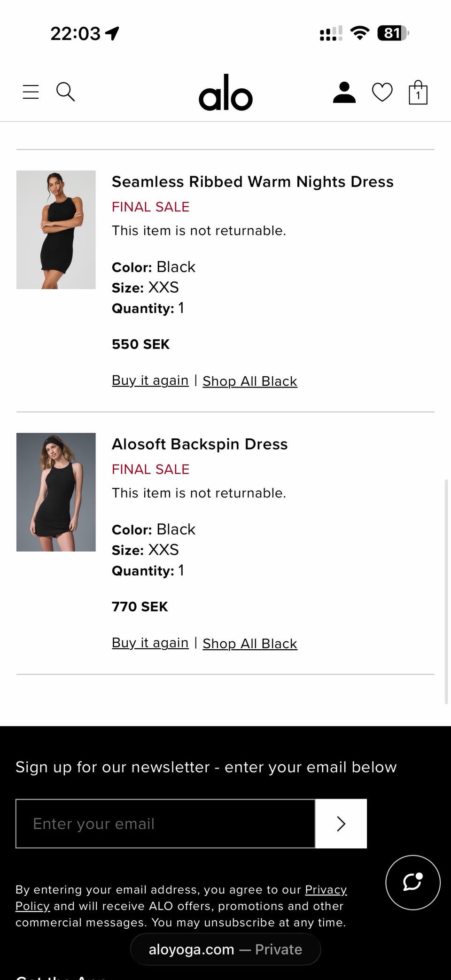Viewport: 451px width, 980px height.
Task: Shop All Black under the Warm Nights Dress
Action: pyautogui.click(x=250, y=381)
